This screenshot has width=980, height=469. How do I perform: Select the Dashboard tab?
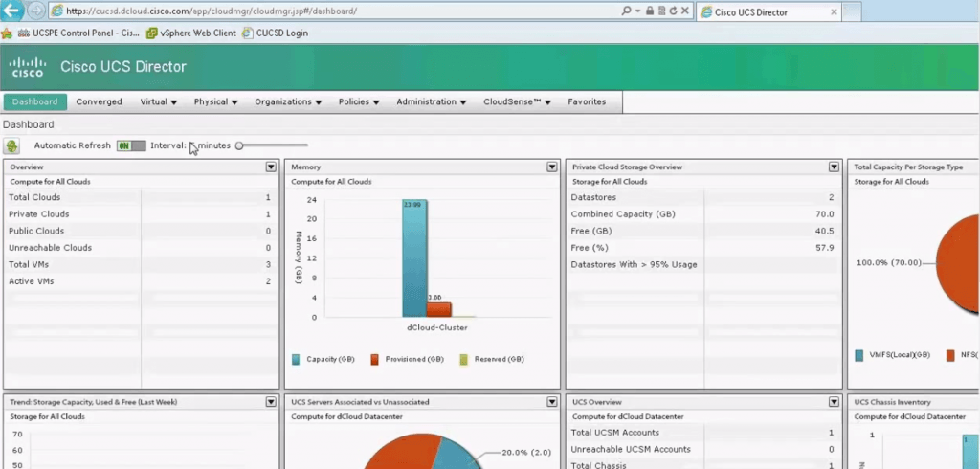[35, 101]
